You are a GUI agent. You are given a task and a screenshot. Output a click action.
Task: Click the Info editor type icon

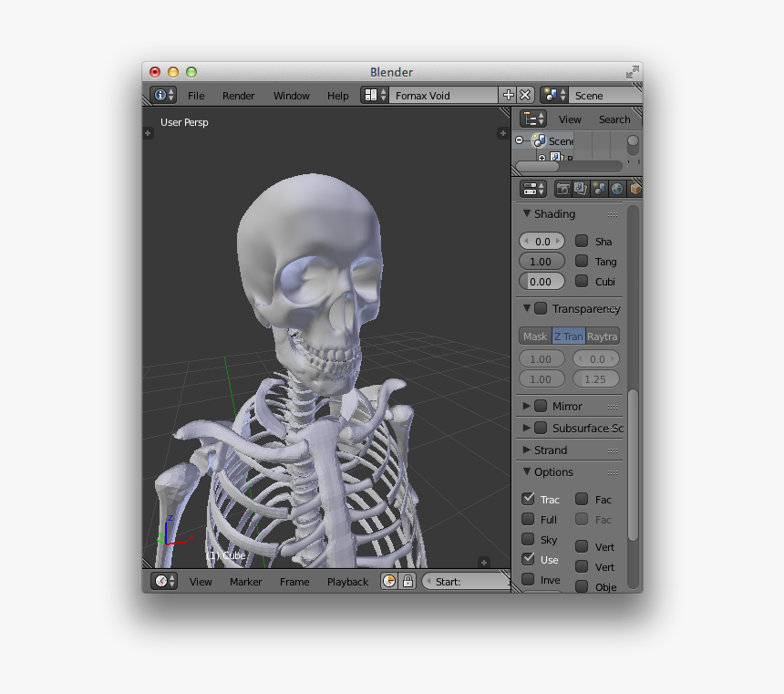point(163,95)
